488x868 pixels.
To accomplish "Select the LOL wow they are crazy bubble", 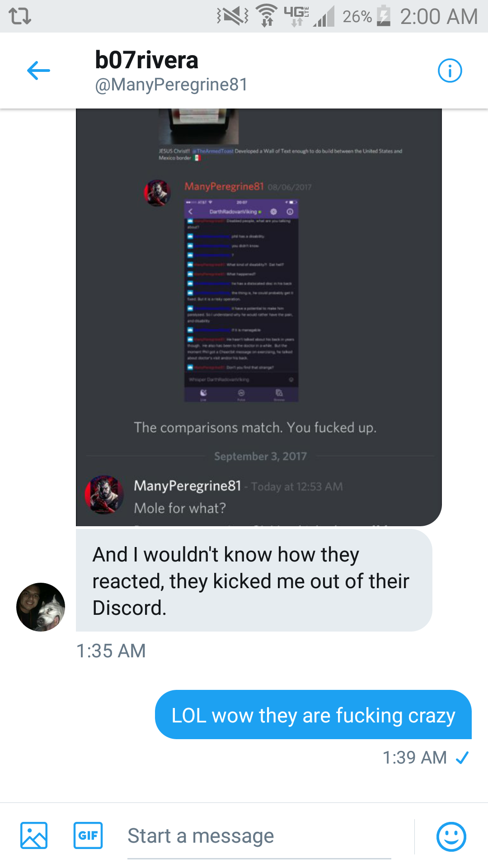I will point(313,715).
